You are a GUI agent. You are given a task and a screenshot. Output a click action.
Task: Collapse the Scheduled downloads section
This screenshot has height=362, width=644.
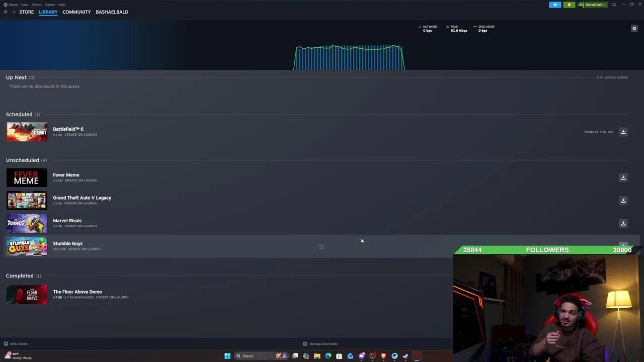coord(19,114)
